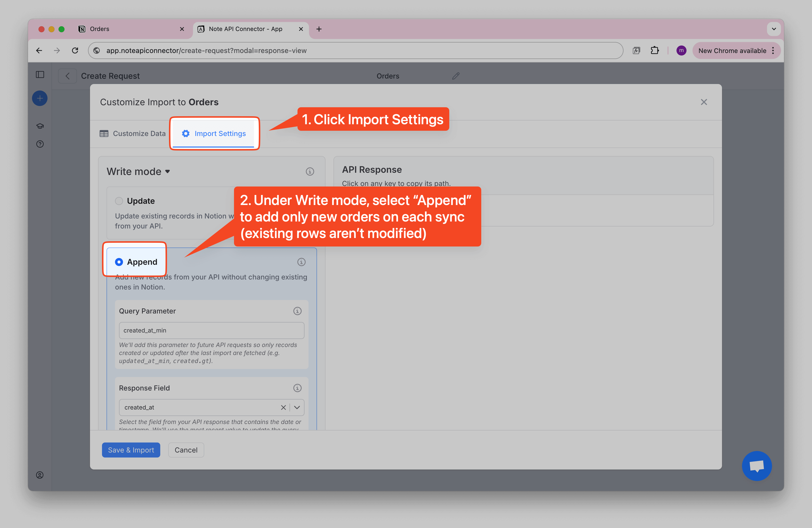The image size is (812, 528).
Task: Open the Response Field created_at dropdown chevron
Action: (297, 407)
